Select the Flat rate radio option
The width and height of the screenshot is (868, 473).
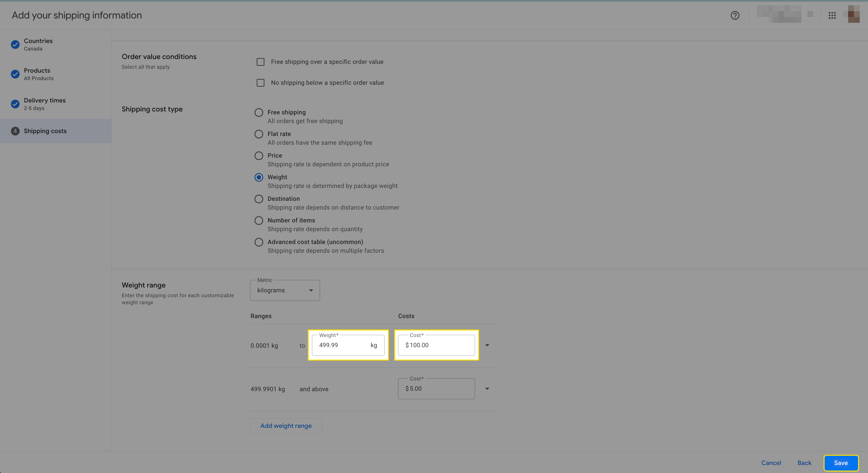259,134
